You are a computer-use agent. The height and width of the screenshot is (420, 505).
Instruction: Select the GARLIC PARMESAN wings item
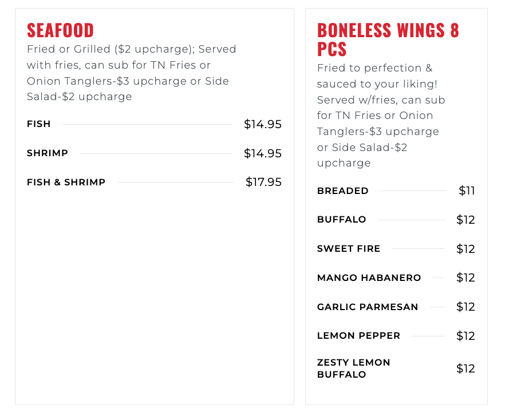pos(368,307)
